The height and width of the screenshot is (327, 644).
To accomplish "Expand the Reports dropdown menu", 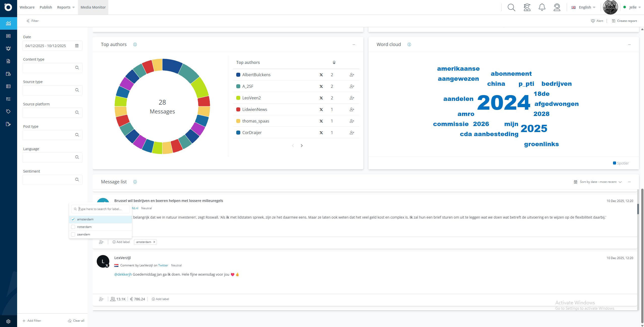I will tap(66, 7).
